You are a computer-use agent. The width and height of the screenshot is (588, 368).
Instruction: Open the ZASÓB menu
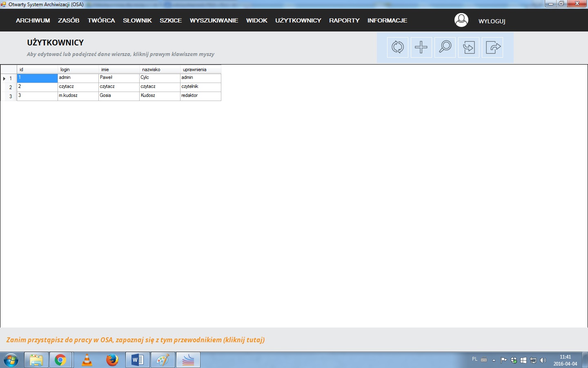pos(69,20)
